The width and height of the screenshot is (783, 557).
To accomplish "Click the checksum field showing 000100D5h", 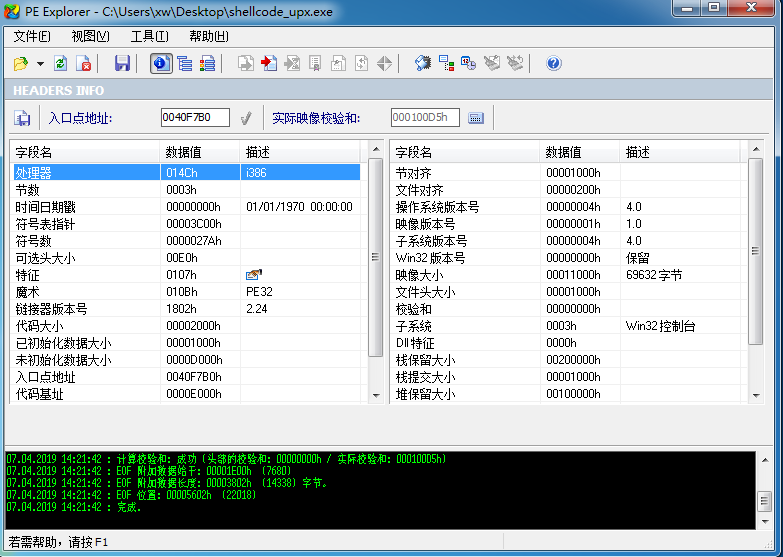I will click(425, 117).
